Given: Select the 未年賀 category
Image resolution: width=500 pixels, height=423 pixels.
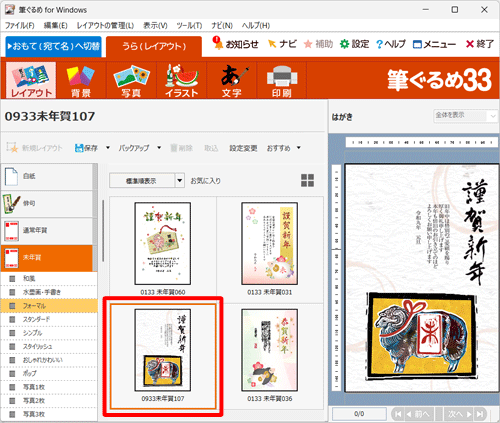Looking at the screenshot, I should coord(47,258).
